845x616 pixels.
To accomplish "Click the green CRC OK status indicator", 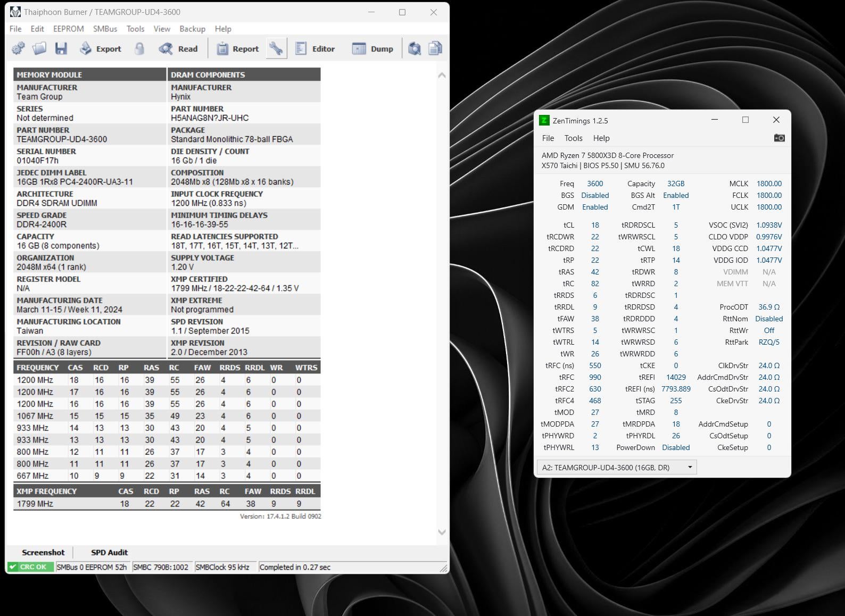I will (x=31, y=567).
